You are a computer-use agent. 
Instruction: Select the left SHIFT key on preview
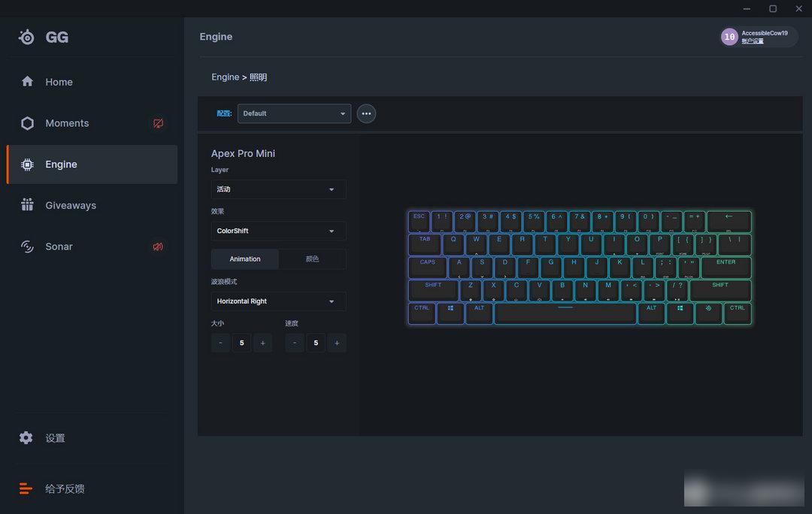click(x=433, y=290)
